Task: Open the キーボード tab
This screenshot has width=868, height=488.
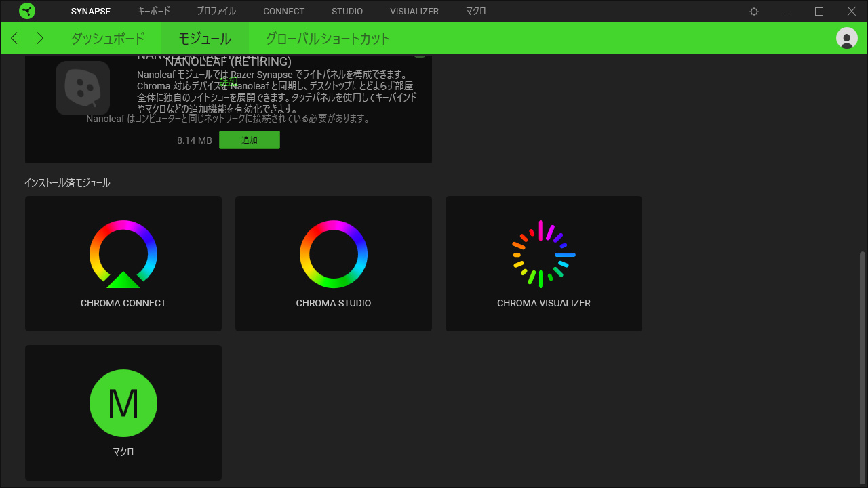Action: (154, 12)
